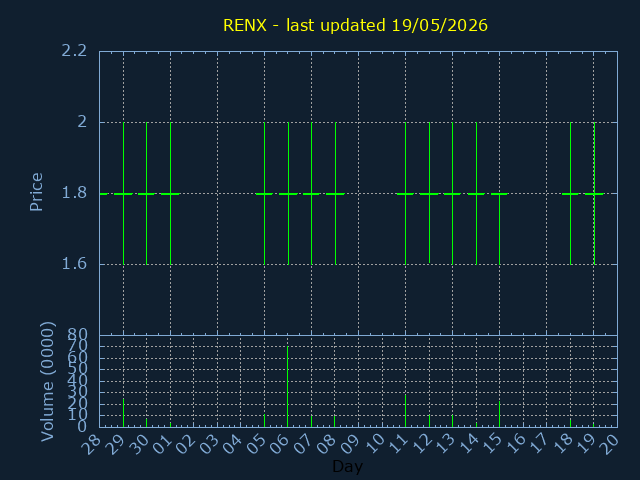Click day label 09 on x-axis

coord(350,444)
